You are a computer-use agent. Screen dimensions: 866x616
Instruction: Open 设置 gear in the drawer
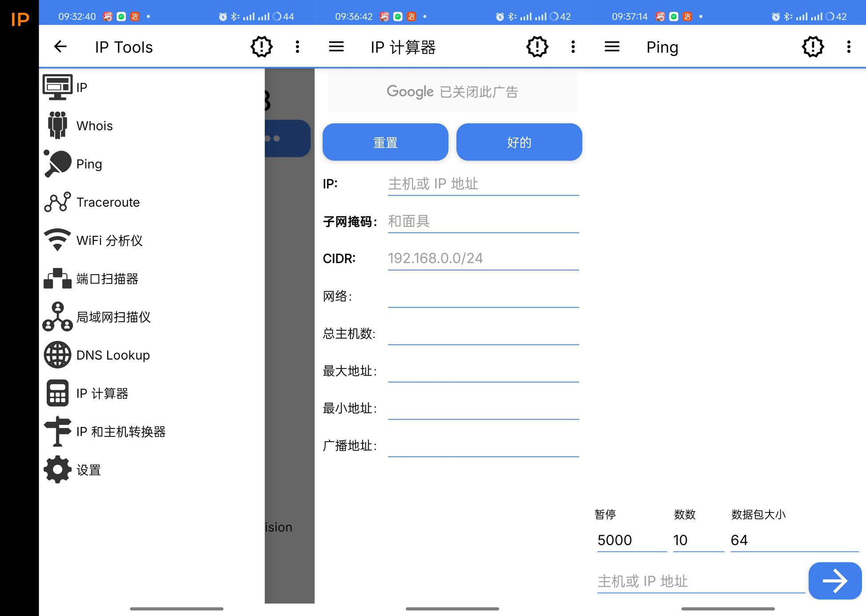tap(57, 469)
